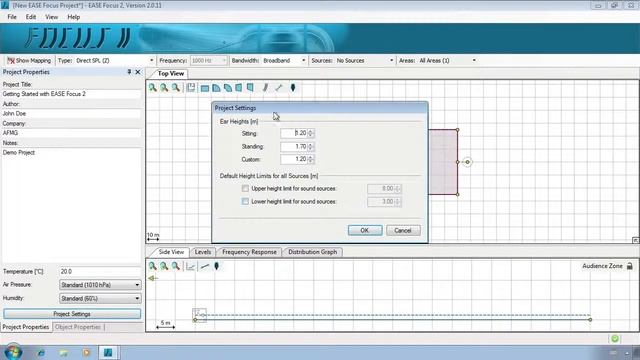The height and width of the screenshot is (360, 640).
Task: Select the line tool in Side View toolbar
Action: 205,266
